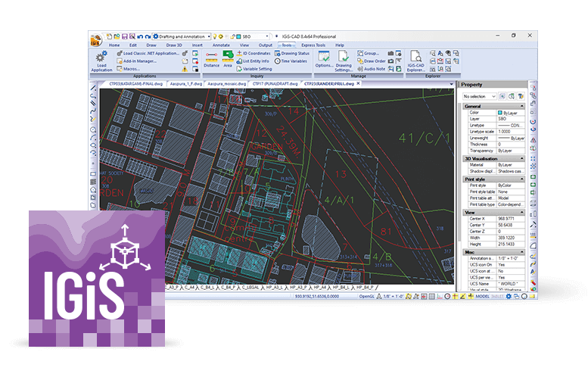588x377 pixels.
Task: Open the Macros dialog
Action: (128, 69)
